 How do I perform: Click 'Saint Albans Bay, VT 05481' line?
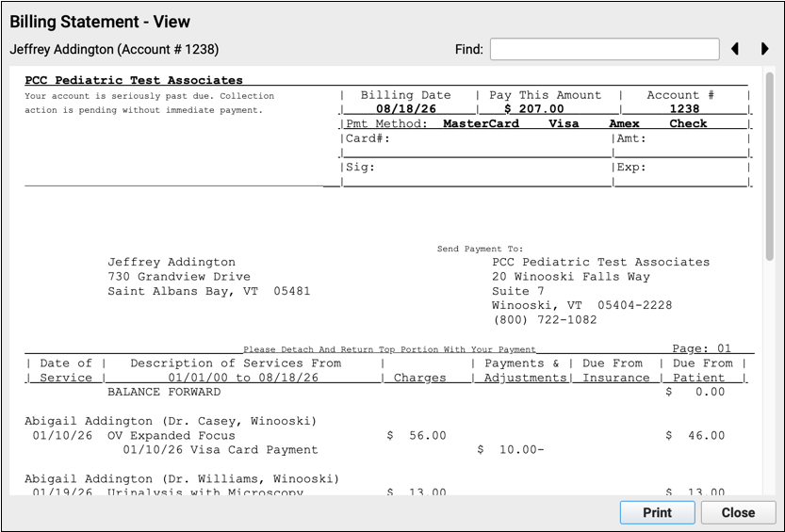point(209,291)
